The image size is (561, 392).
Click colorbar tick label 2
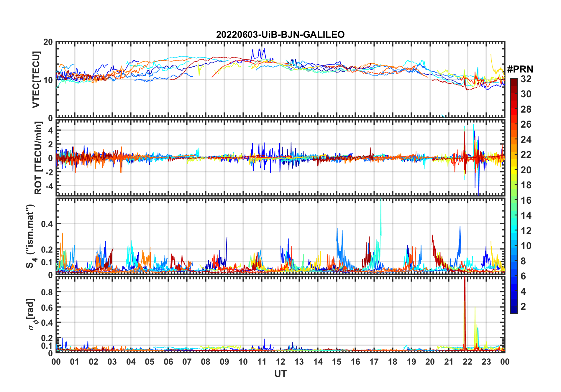[524, 307]
